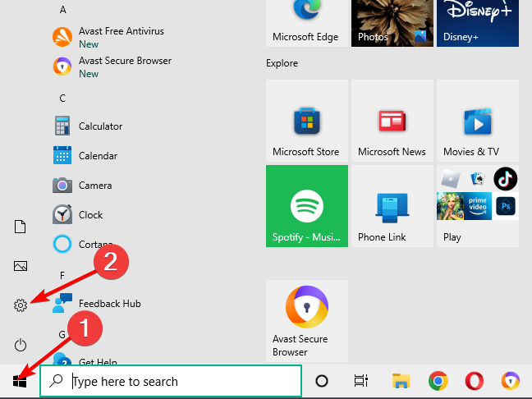Launch the Camera app
Image resolution: width=532 pixels, height=399 pixels.
[x=94, y=186]
